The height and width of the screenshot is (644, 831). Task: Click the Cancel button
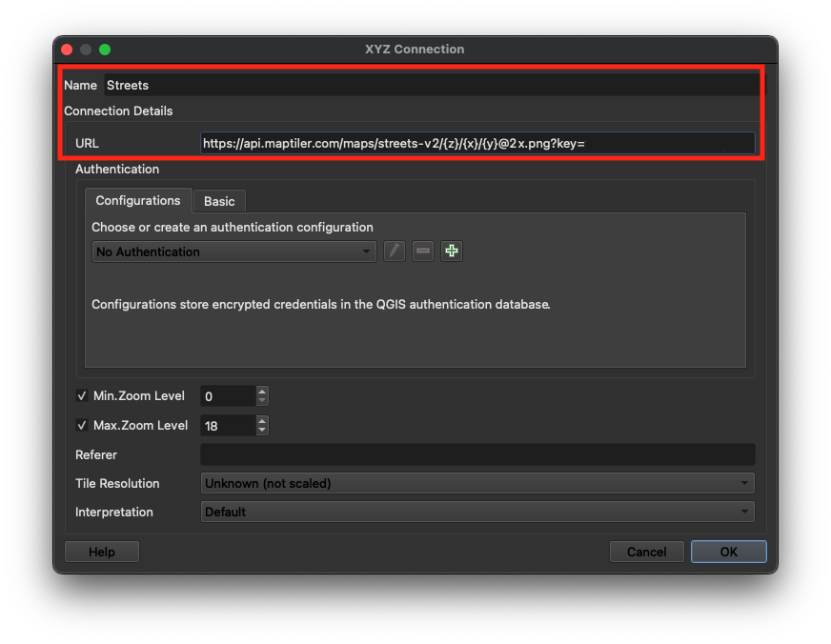646,552
